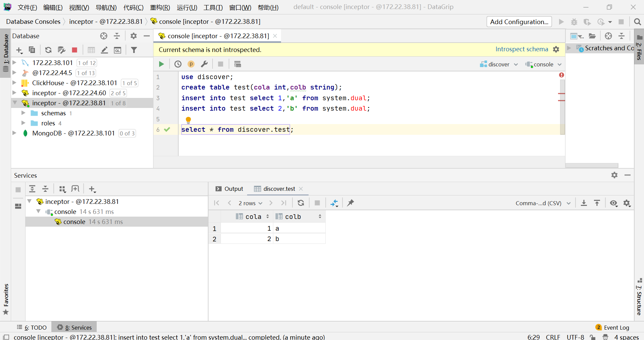Viewport: 644px width, 340px height.
Task: Click the Introspect schema link
Action: click(x=521, y=49)
